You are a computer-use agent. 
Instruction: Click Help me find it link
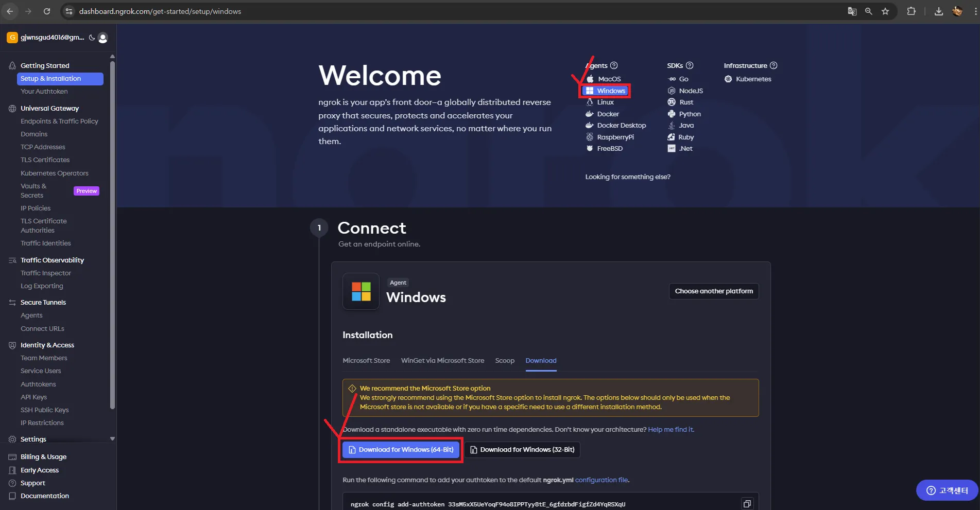click(671, 429)
